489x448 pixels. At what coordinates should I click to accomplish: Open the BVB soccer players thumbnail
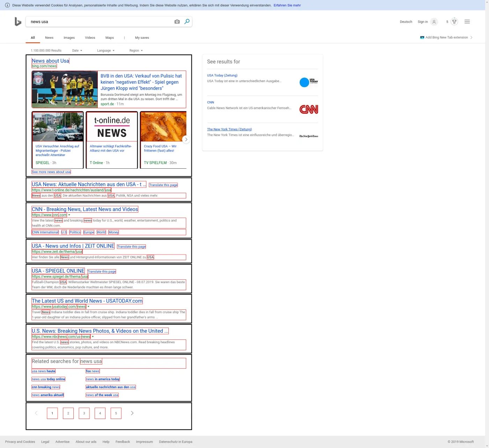coord(65,89)
